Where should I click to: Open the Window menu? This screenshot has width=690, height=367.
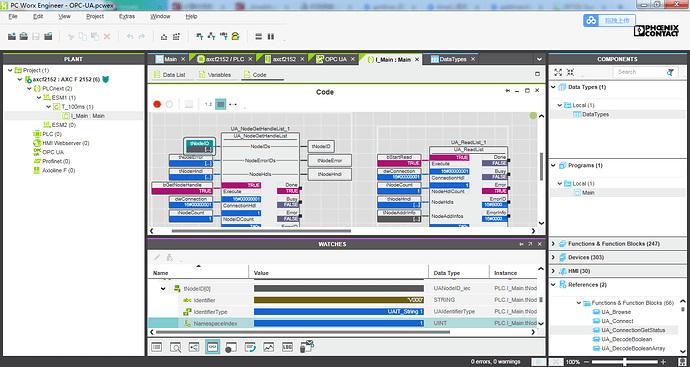point(160,16)
